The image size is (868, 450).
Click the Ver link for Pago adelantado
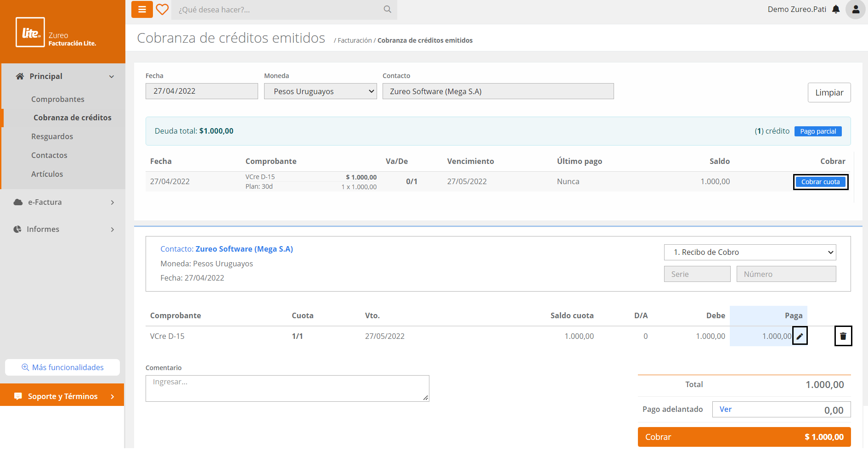725,409
